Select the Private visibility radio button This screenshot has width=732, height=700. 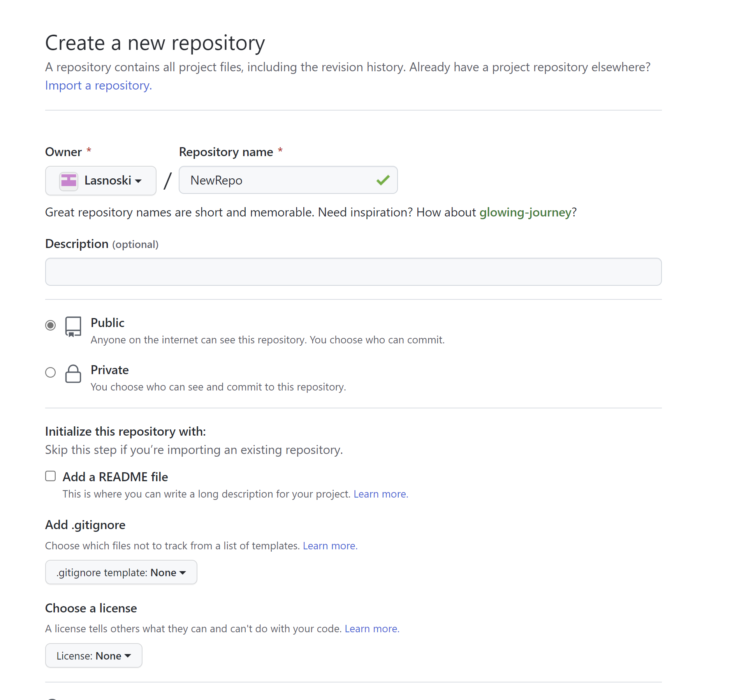click(x=51, y=373)
